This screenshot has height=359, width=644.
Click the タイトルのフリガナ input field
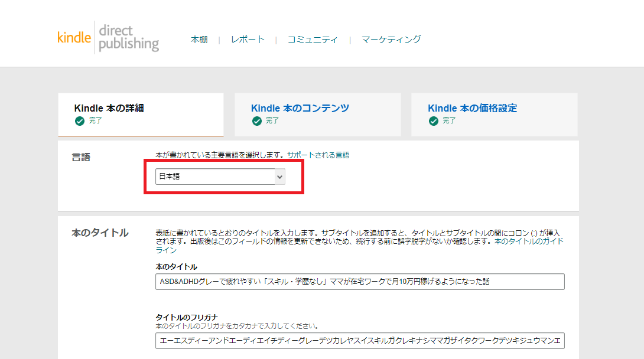[x=360, y=341]
